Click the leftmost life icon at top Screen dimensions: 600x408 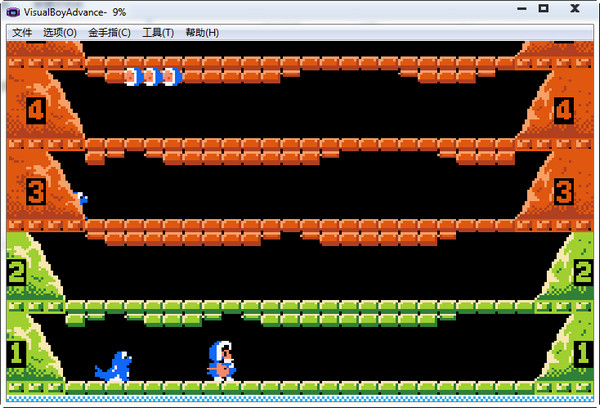(x=132, y=76)
